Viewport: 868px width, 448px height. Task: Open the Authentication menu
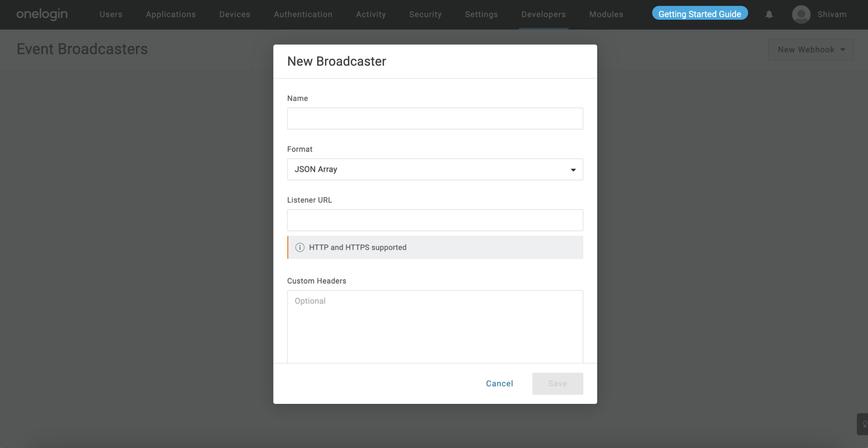(303, 14)
